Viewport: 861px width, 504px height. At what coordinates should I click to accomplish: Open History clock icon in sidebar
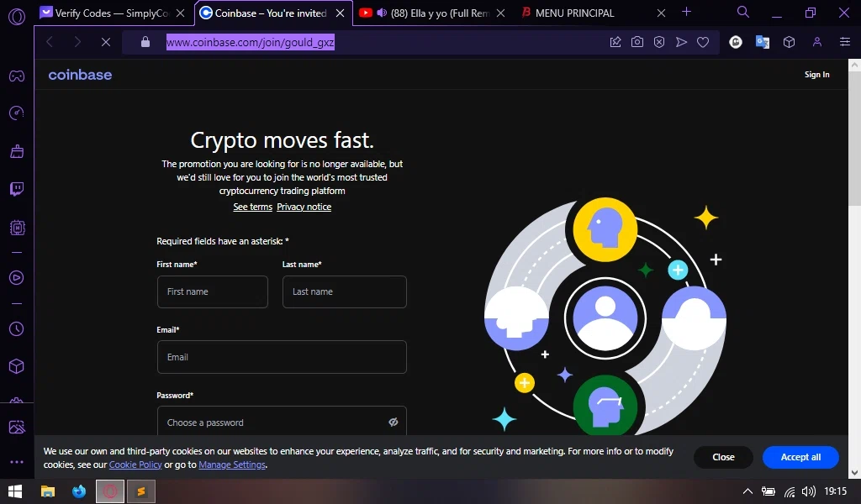pyautogui.click(x=17, y=328)
